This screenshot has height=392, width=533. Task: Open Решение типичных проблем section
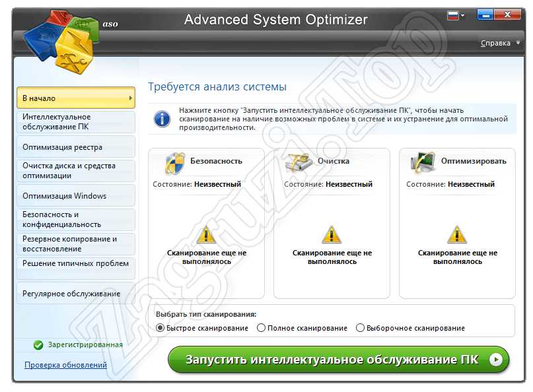(x=76, y=268)
